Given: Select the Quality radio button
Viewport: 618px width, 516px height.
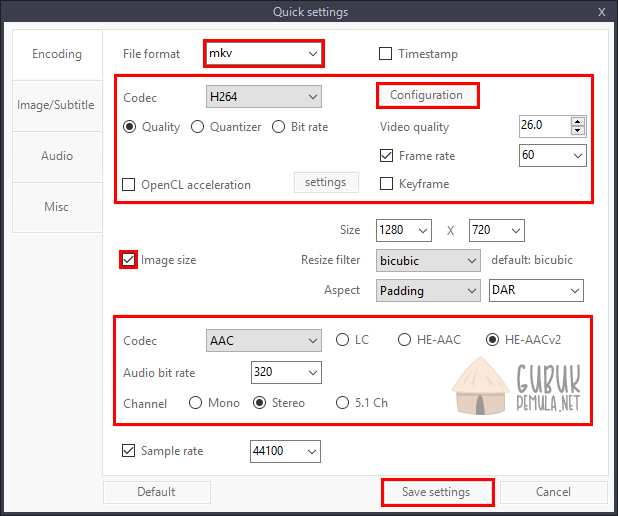Looking at the screenshot, I should [130, 127].
